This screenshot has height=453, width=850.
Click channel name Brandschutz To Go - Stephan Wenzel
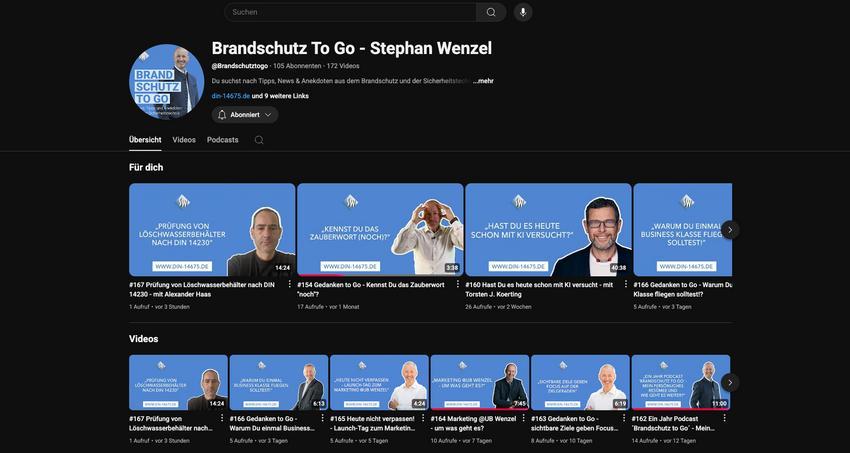pos(352,48)
